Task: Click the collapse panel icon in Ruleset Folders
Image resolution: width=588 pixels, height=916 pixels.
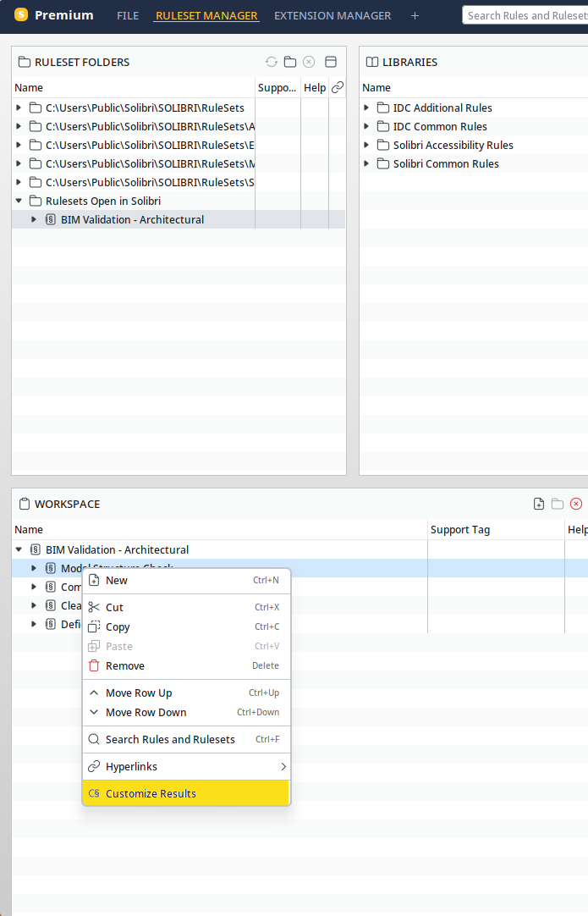Action: tap(331, 62)
